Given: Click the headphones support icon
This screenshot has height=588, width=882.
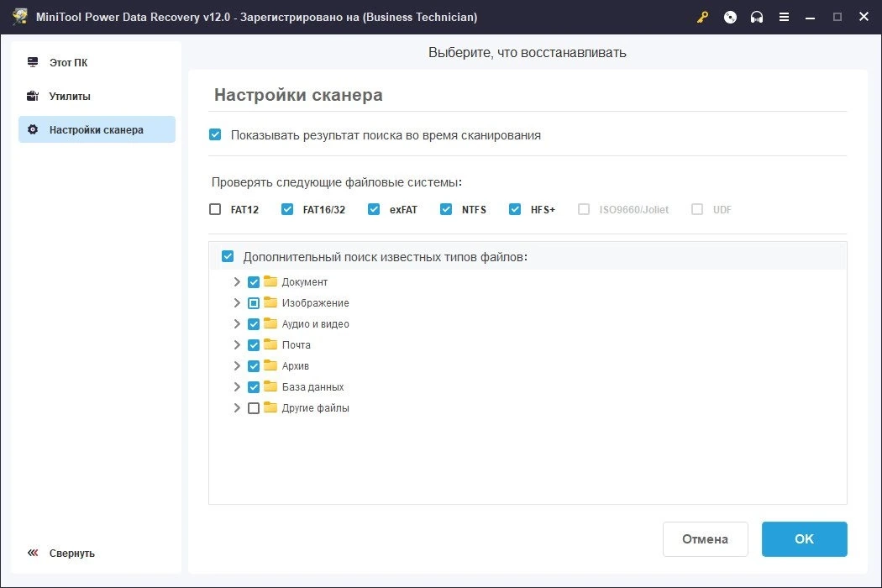Looking at the screenshot, I should (x=757, y=18).
